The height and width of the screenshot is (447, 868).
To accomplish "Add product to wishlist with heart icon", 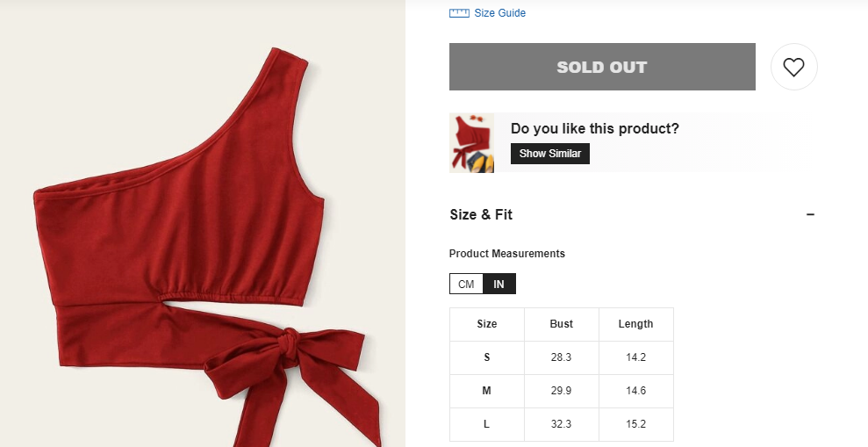I will coord(793,67).
